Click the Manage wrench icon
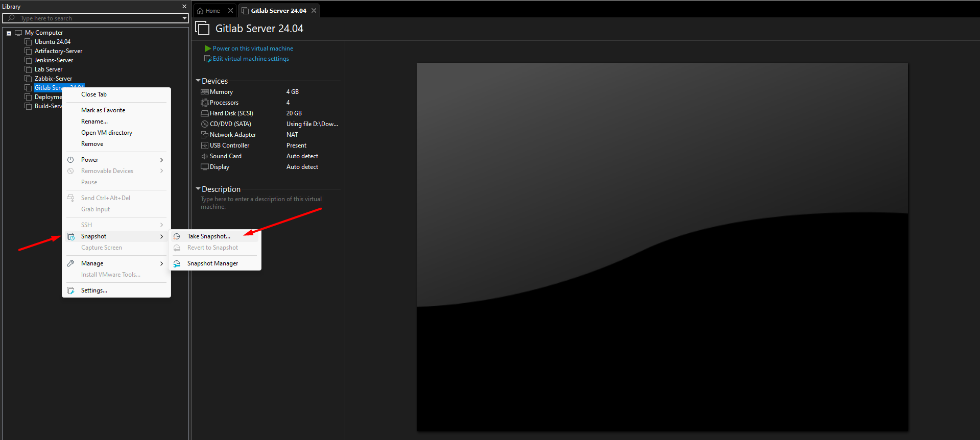Screen dimensions: 980x440 click(70, 263)
